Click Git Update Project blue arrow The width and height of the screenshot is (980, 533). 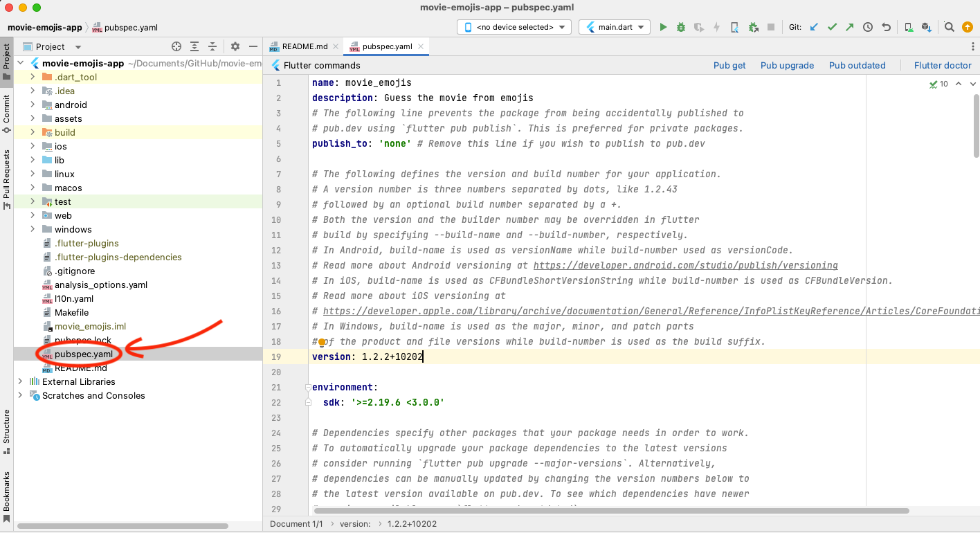click(814, 27)
